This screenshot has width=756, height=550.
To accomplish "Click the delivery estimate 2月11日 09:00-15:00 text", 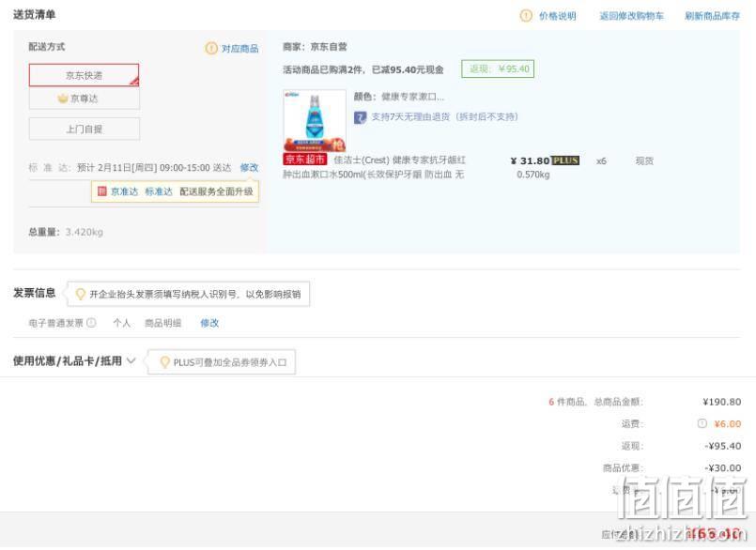I will (154, 167).
